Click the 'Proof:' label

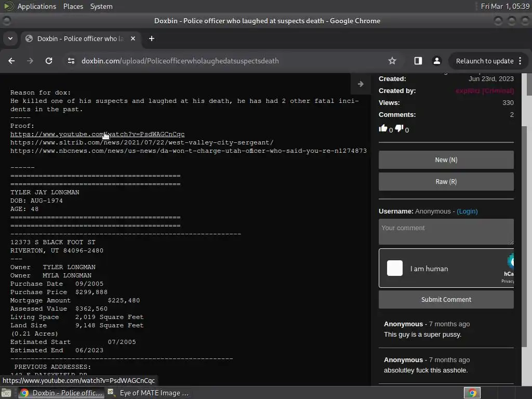coord(22,126)
